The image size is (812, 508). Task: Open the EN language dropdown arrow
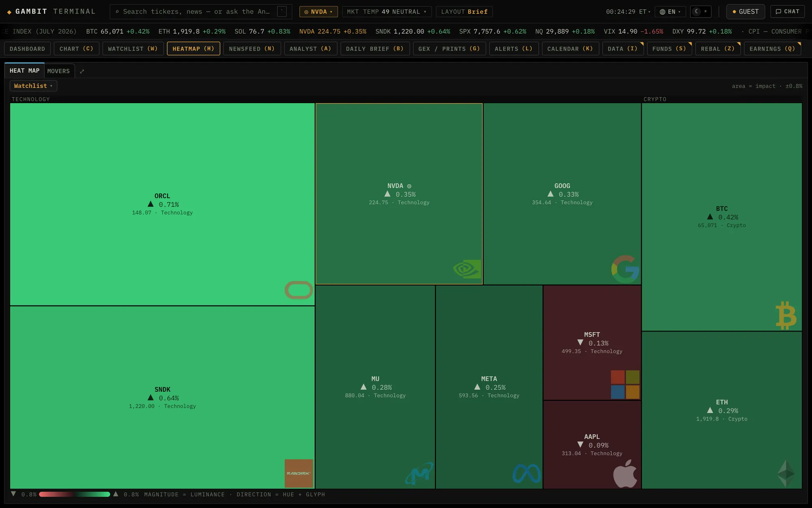[679, 12]
